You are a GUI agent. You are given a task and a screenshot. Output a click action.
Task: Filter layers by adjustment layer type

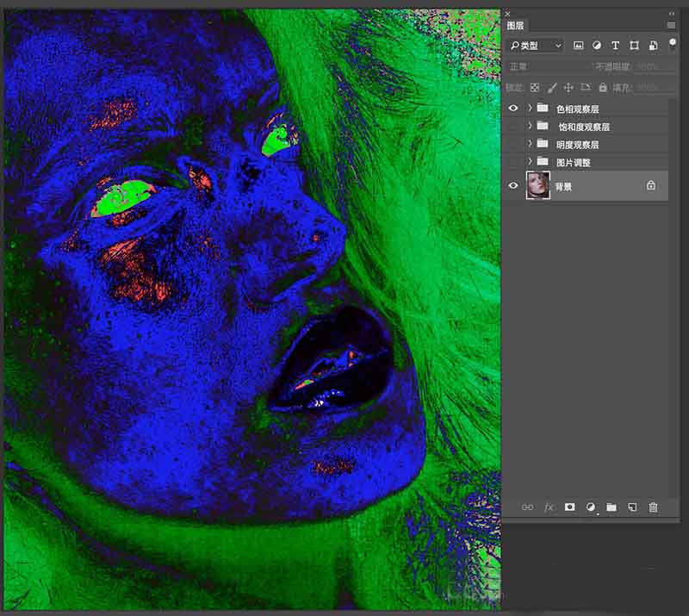597,46
